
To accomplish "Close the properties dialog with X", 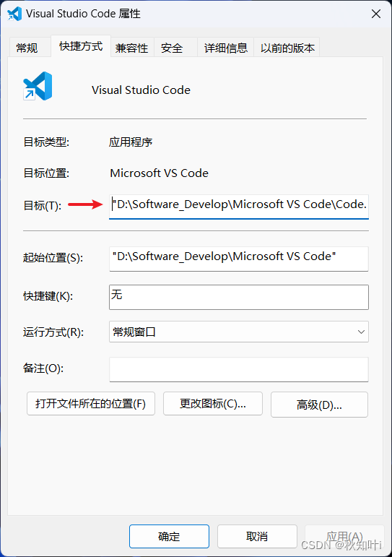I will (376, 14).
